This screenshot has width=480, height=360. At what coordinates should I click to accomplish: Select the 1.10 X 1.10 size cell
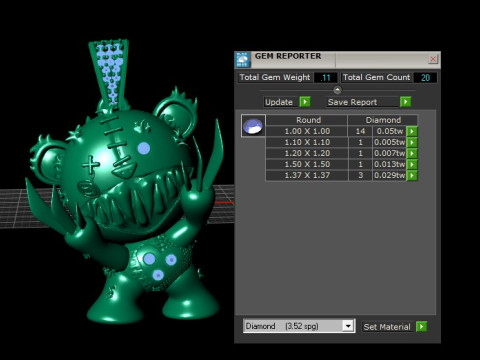(307, 142)
